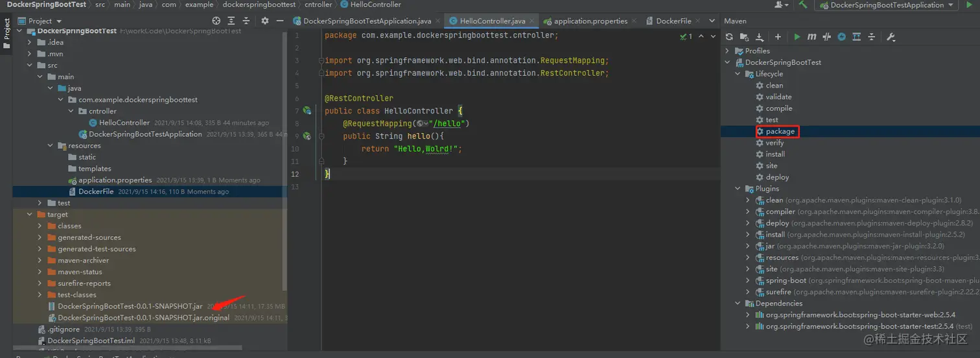This screenshot has height=358, width=980.
Task: Open Maven settings wrench icon
Action: tap(891, 37)
